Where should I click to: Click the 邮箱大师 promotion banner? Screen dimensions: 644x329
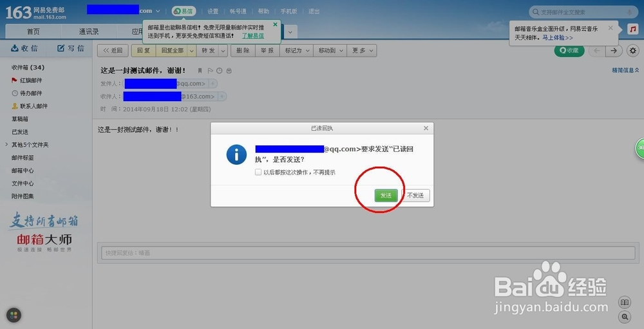(x=44, y=232)
